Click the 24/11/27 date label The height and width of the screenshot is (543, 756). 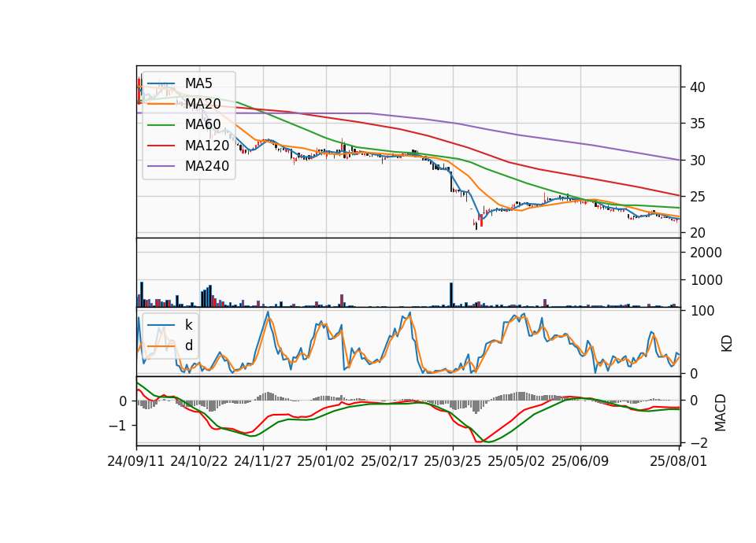tap(263, 461)
